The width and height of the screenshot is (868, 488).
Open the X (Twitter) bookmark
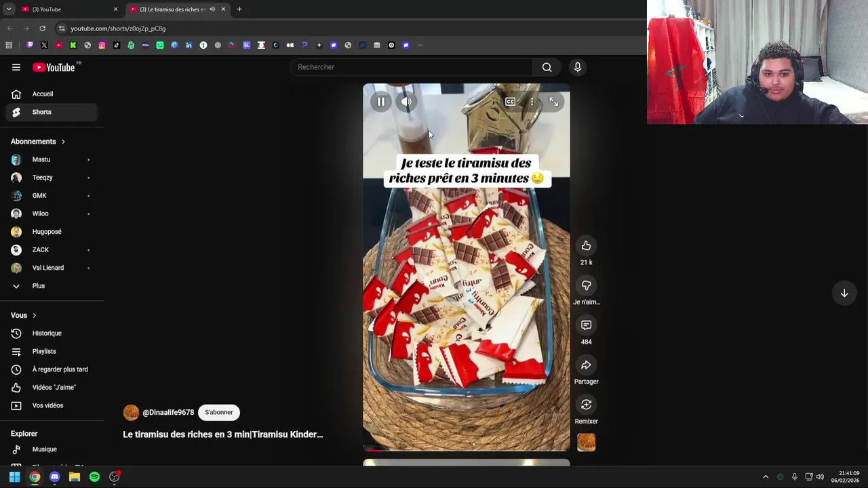(44, 45)
